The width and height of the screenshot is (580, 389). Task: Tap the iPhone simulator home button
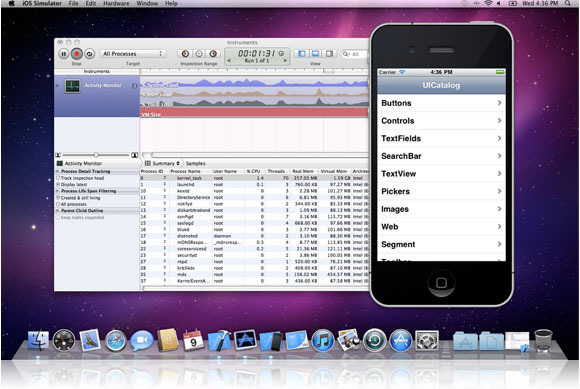tap(441, 283)
